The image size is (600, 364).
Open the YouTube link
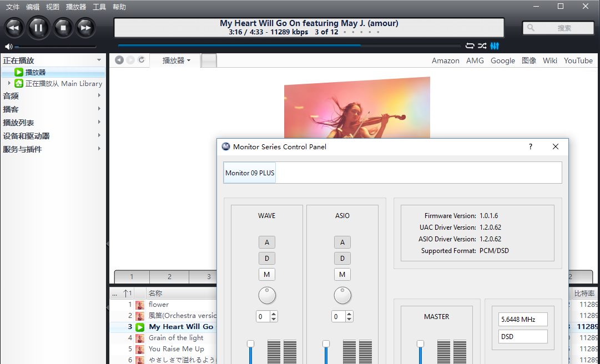click(x=578, y=60)
